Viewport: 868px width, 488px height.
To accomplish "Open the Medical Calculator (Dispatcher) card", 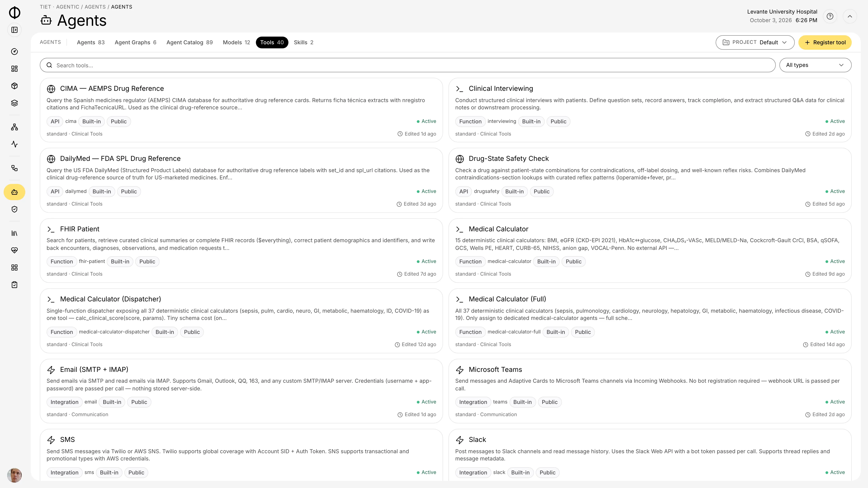I will (241, 321).
